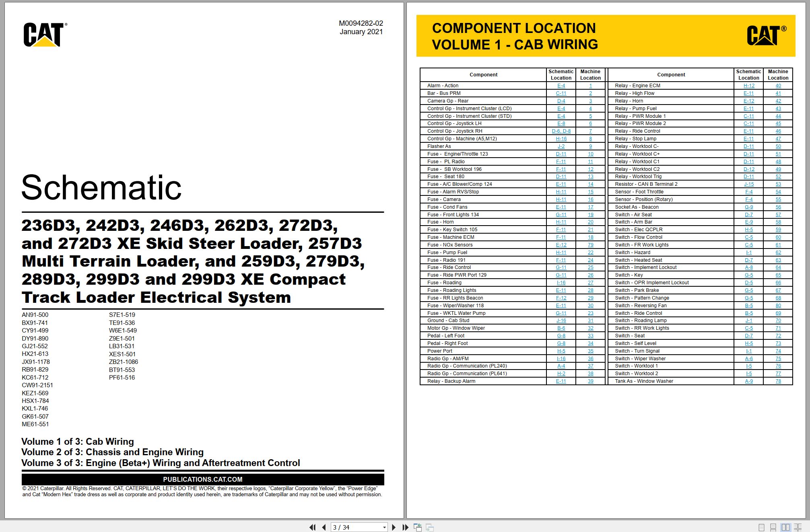The height and width of the screenshot is (532, 810).
Task: Open machine location 59 for Switch - Elec QCPLR
Action: tap(778, 230)
